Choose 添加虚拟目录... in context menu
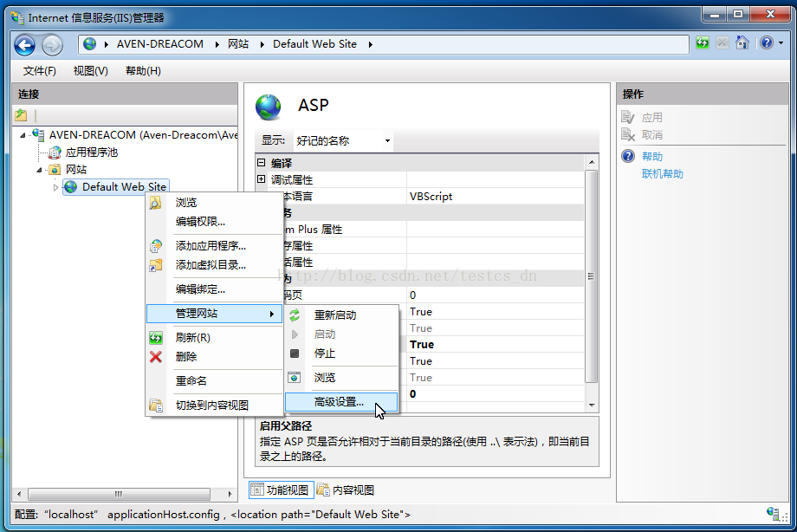 (x=215, y=265)
